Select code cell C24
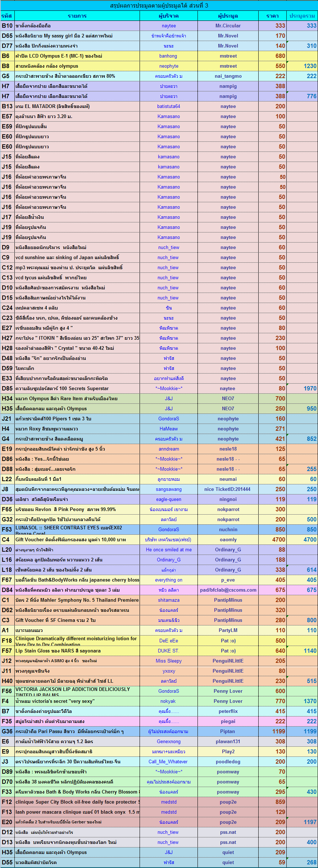 point(7,308)
